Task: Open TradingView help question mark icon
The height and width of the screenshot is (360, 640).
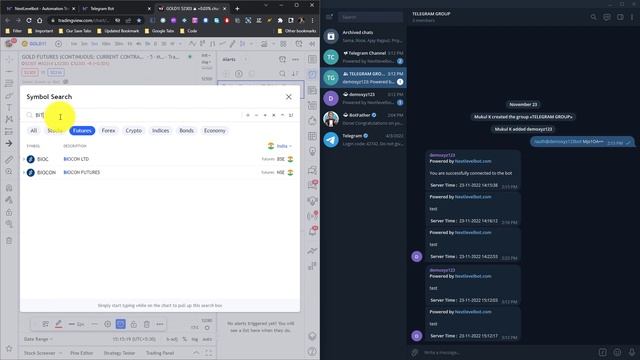Action: coord(312,351)
